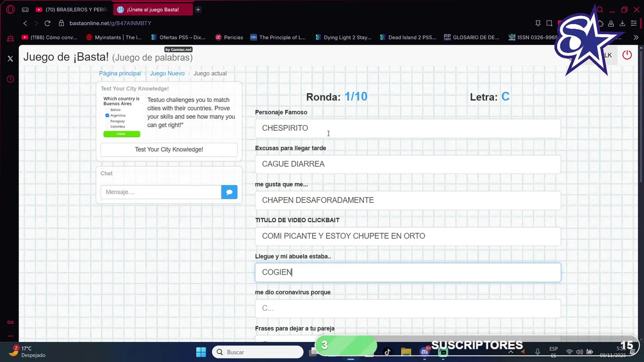Open the Dying Light 2 Stay bookmark

(343, 37)
